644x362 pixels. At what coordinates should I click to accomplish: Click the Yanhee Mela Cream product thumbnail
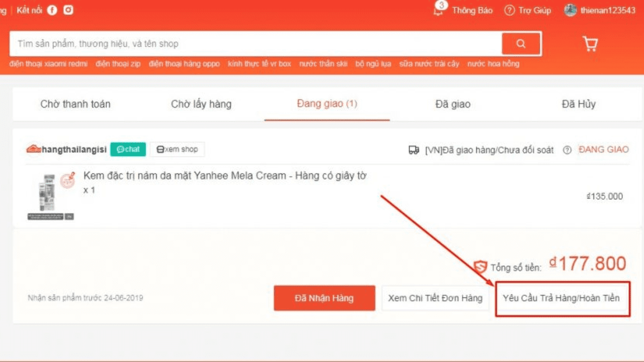[x=50, y=195]
